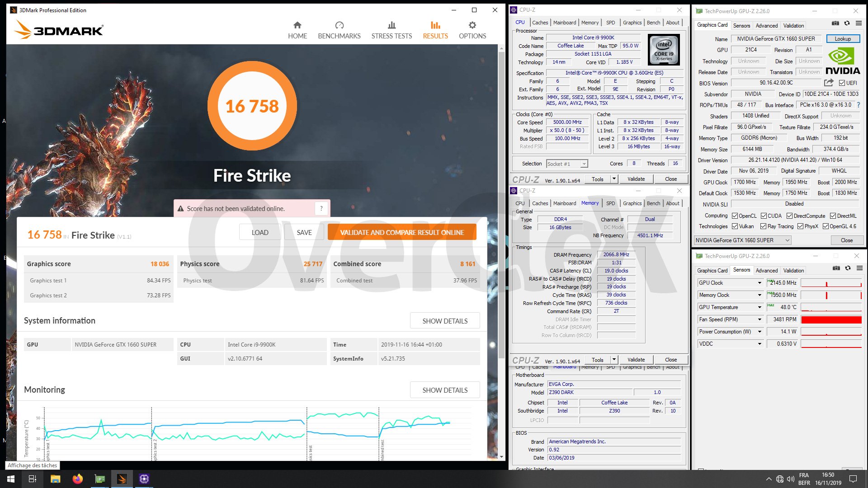This screenshot has height=488, width=868.
Task: Switch to CPU-Z taskbar icon
Action: pos(144,479)
